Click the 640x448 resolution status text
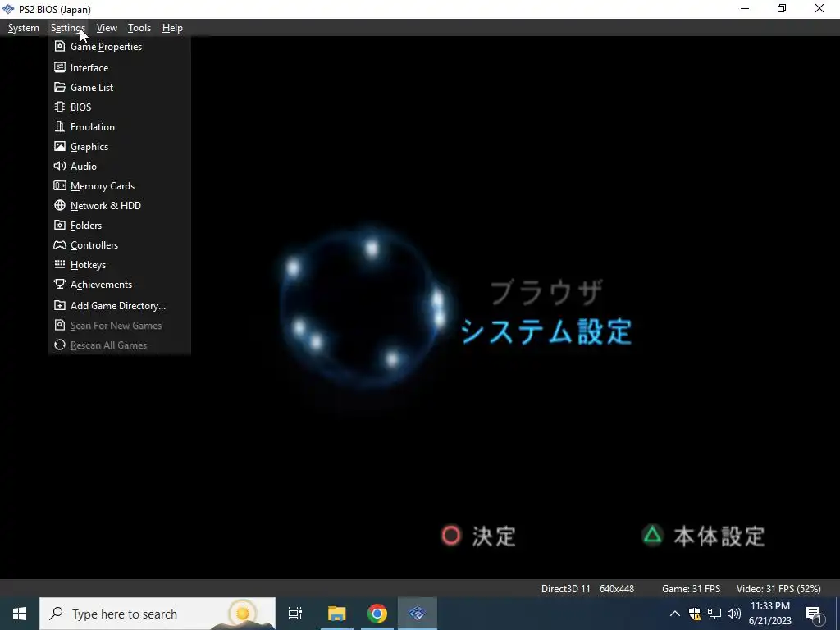Image resolution: width=840 pixels, height=630 pixels. pos(617,589)
